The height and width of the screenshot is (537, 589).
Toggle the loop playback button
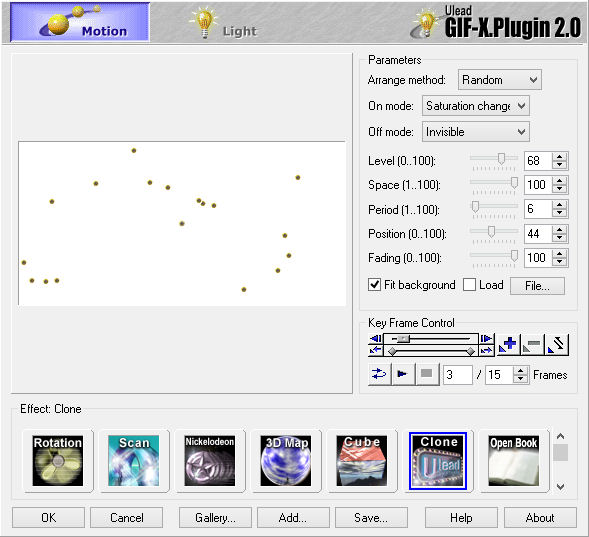click(379, 374)
